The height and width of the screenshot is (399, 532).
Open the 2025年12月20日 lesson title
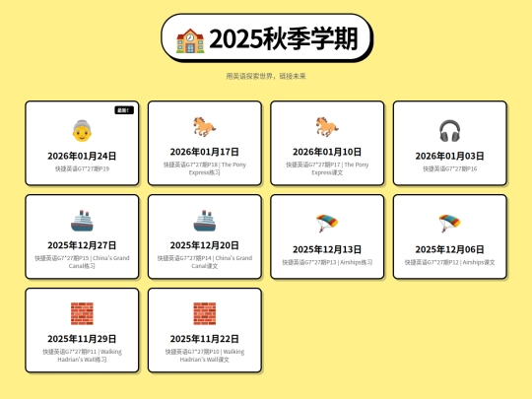205,245
